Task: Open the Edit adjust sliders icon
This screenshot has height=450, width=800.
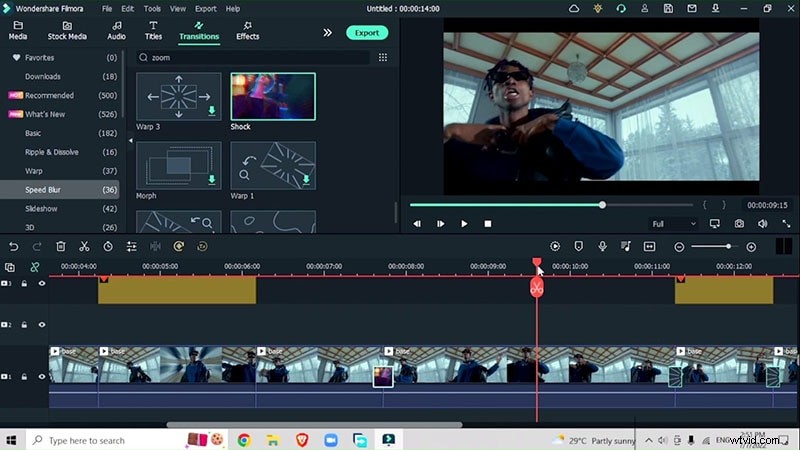Action: click(132, 247)
